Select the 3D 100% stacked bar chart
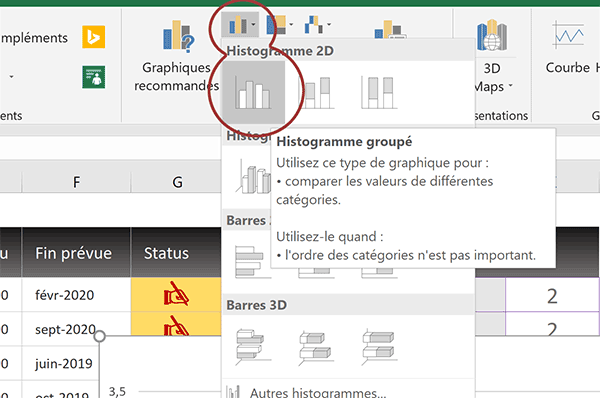This screenshot has width=600, height=398. (x=379, y=346)
